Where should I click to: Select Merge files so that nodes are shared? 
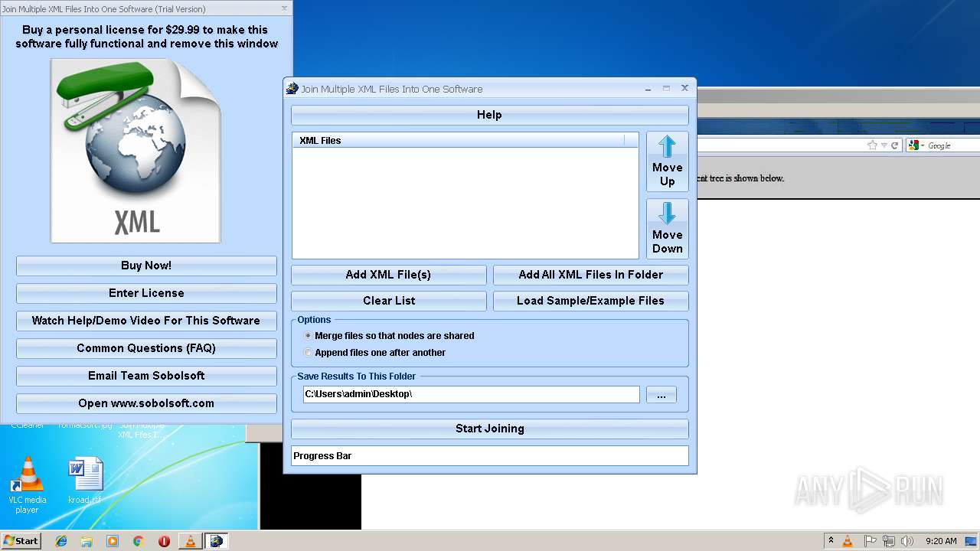389,335
